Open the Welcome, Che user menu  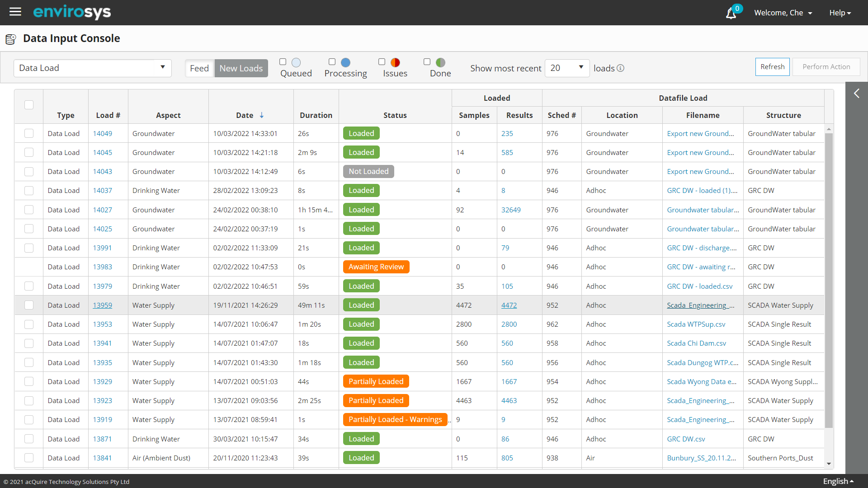click(x=783, y=13)
